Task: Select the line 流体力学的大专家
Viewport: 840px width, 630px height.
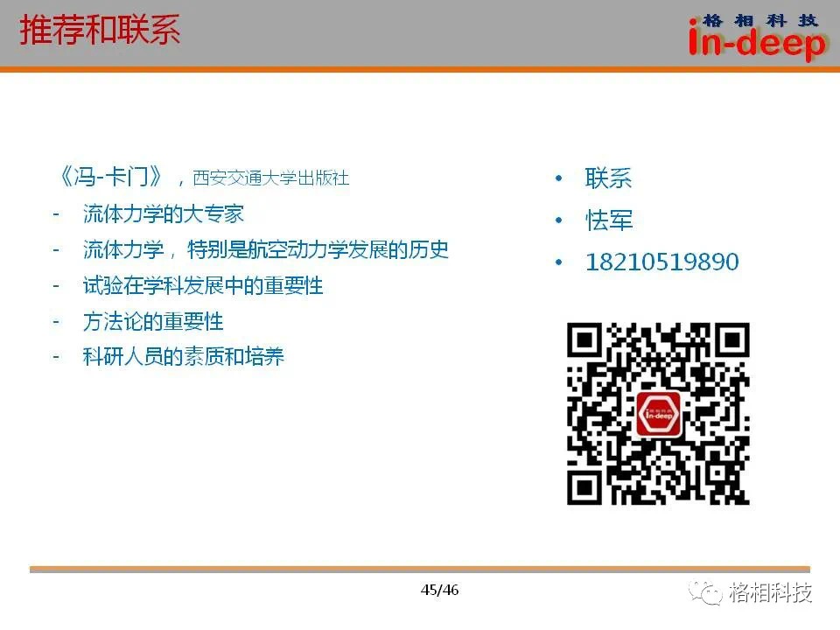Action: tap(163, 213)
